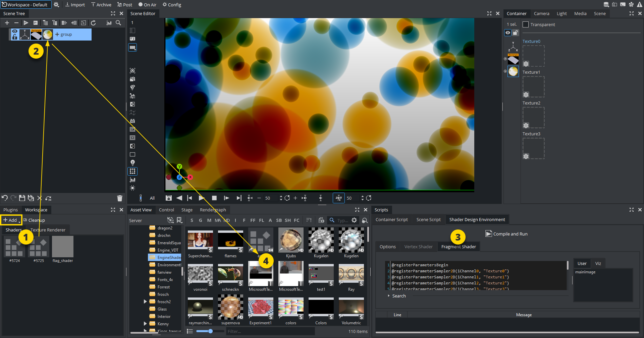
Task: Open the Config menu
Action: pyautogui.click(x=172, y=5)
